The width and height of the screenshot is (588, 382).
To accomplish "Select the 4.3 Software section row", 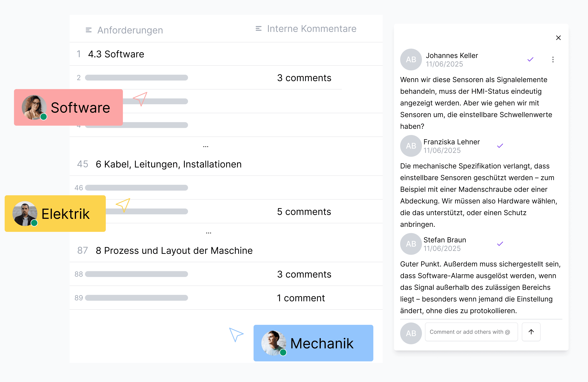I will tap(116, 54).
